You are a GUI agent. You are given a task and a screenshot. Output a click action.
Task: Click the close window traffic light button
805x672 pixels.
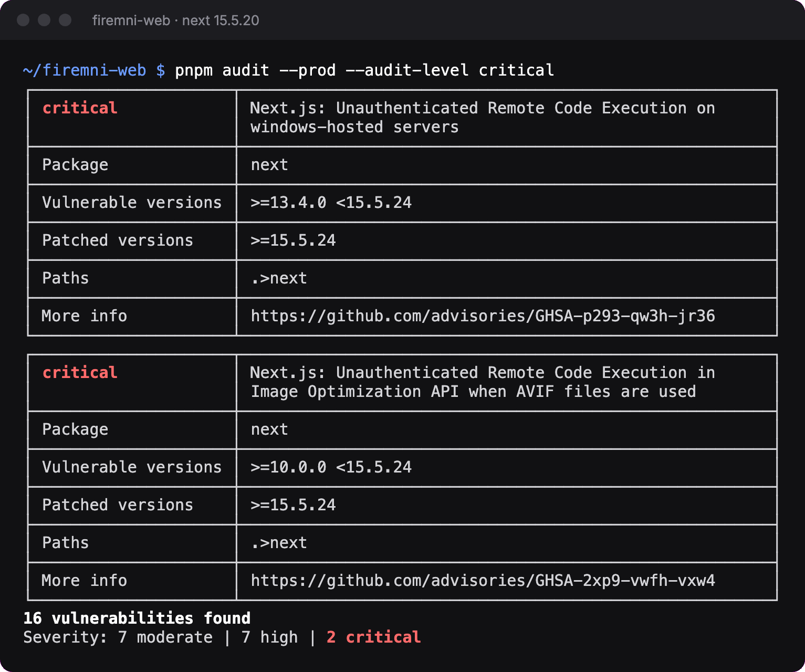click(23, 20)
